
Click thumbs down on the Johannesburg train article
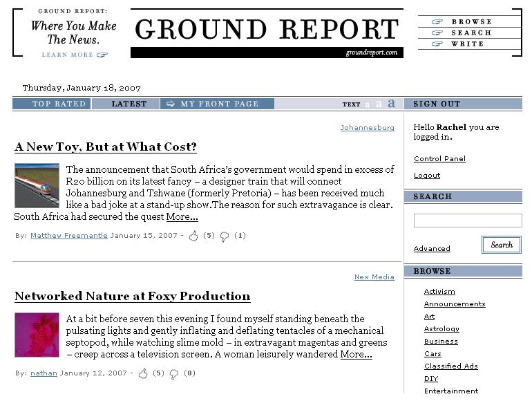click(225, 236)
